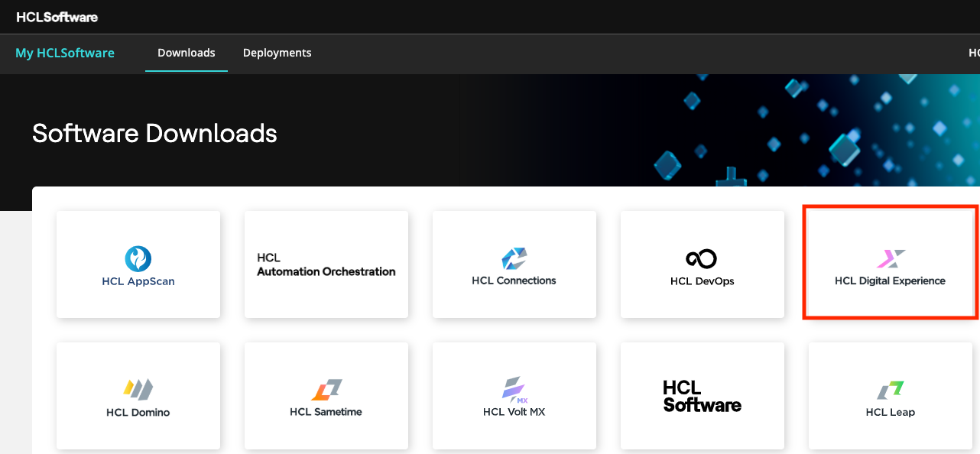Click the Software Downloads banner heading

coord(154,134)
